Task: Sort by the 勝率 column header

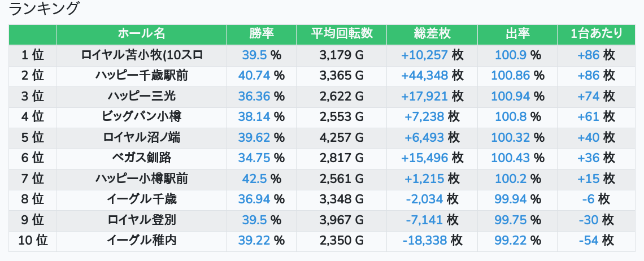Action: pos(261,33)
